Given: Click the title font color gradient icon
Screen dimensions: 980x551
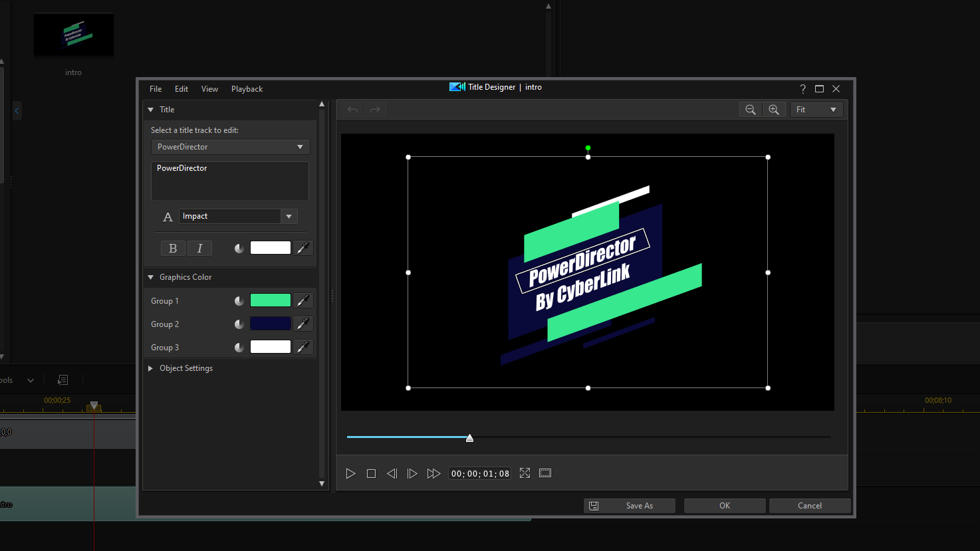Looking at the screenshot, I should click(x=239, y=249).
